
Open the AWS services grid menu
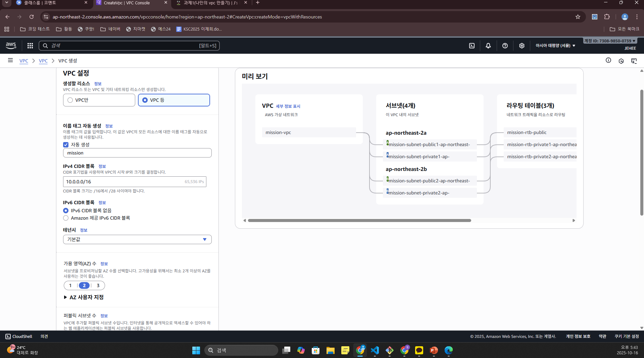[x=30, y=46]
